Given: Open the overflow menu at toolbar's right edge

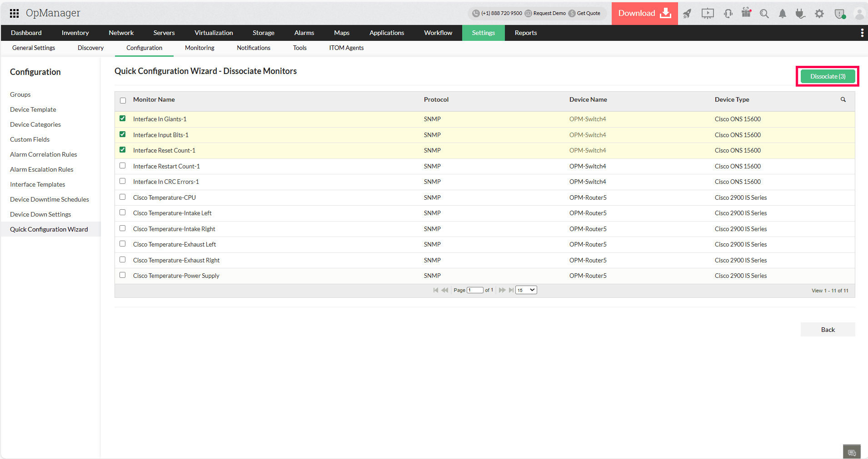Looking at the screenshot, I should point(862,33).
